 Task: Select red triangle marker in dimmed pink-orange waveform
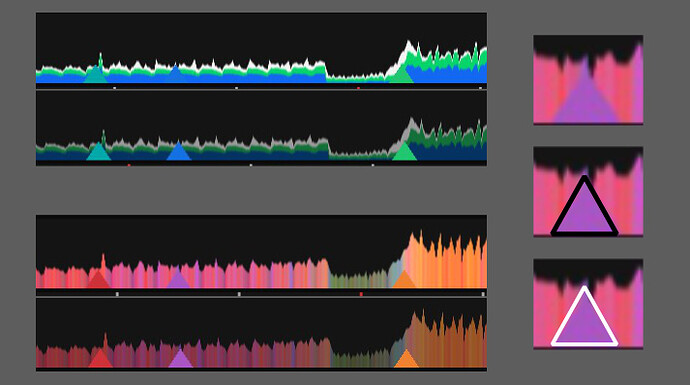[100, 359]
